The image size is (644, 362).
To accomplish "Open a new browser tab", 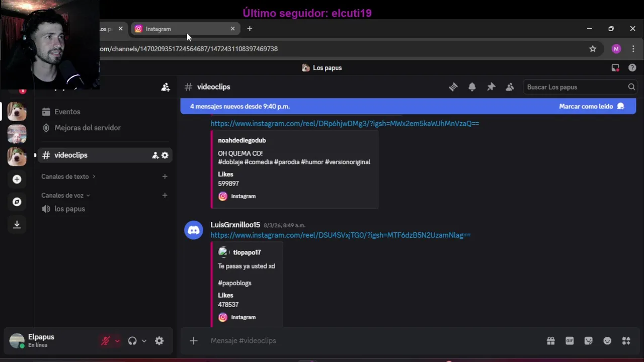I will [x=250, y=29].
